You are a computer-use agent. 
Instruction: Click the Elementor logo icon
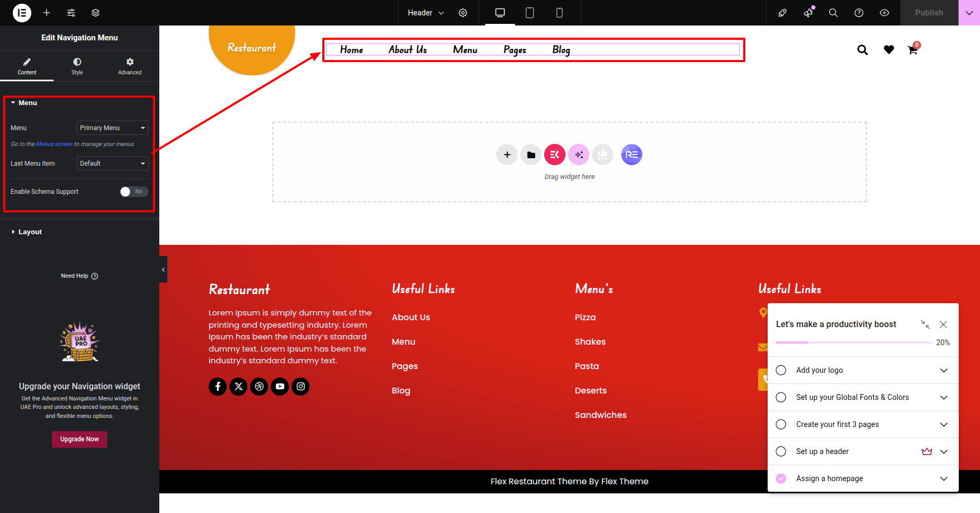point(22,13)
